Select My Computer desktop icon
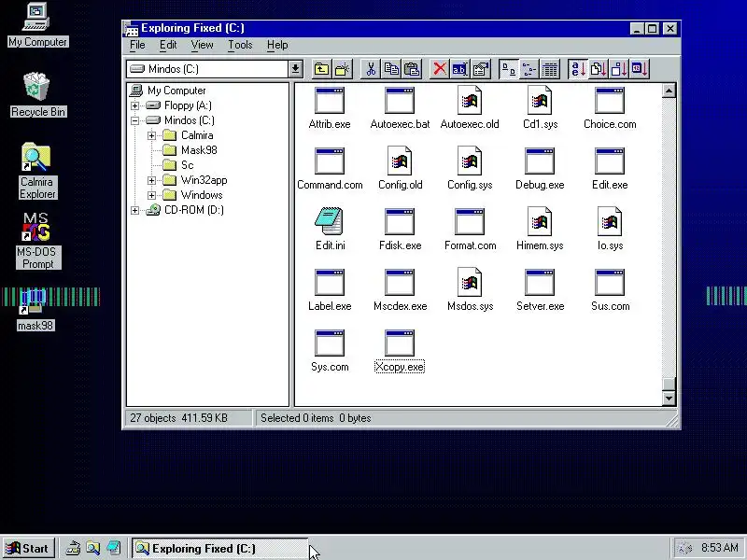Screen dimensions: 747x560 point(37,25)
